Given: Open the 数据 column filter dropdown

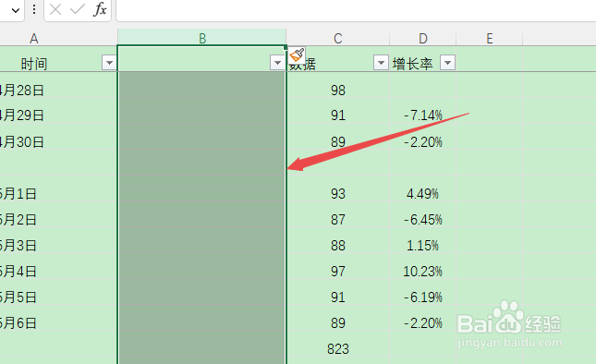Looking at the screenshot, I should click(x=381, y=62).
